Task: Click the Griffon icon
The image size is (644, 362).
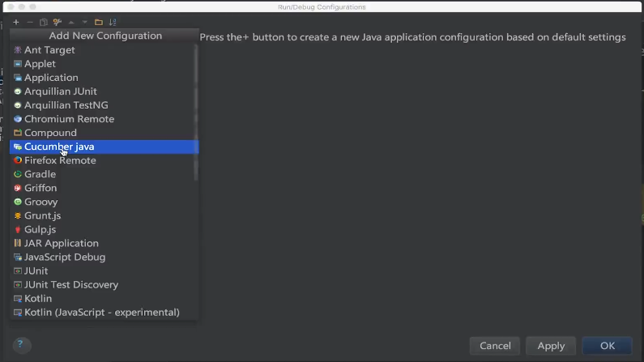Action: [18, 188]
